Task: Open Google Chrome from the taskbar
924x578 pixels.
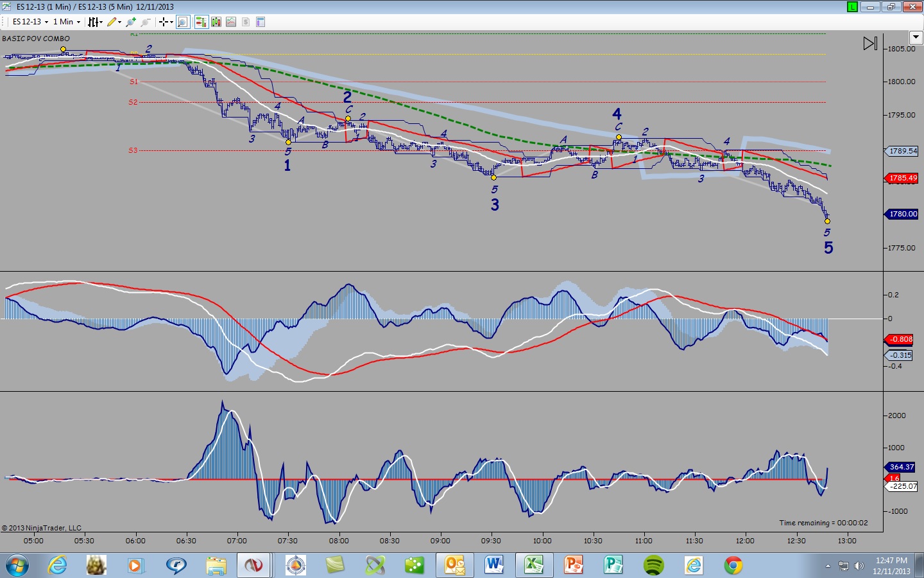Action: 733,566
